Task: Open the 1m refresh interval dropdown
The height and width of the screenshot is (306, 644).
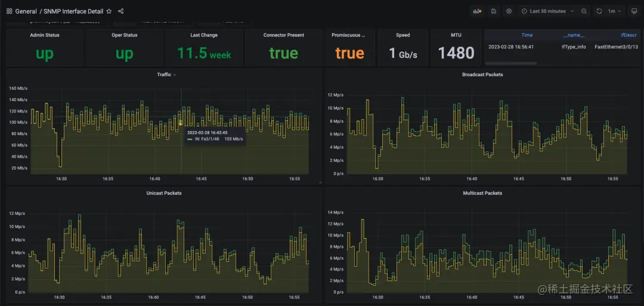Action: (614, 11)
